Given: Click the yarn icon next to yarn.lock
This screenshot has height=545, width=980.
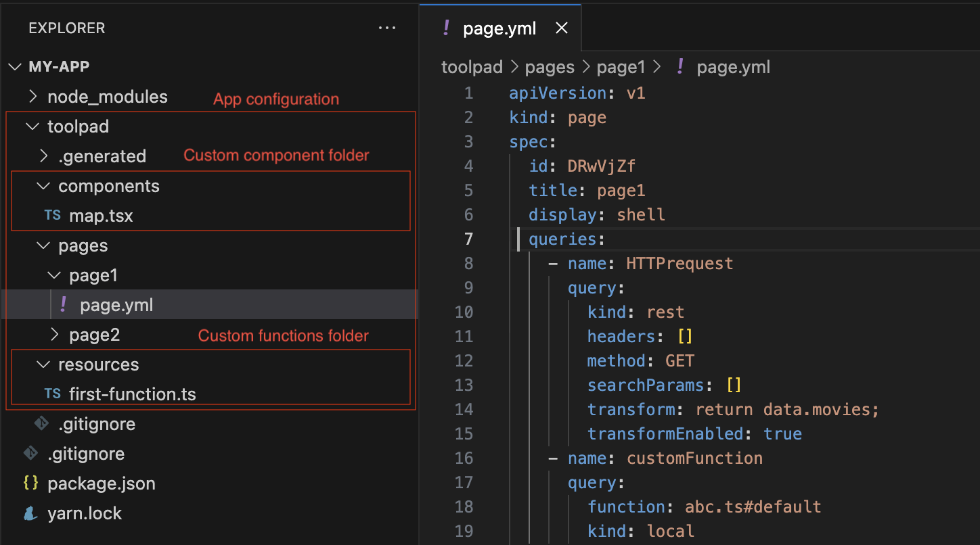Looking at the screenshot, I should 29,513.
